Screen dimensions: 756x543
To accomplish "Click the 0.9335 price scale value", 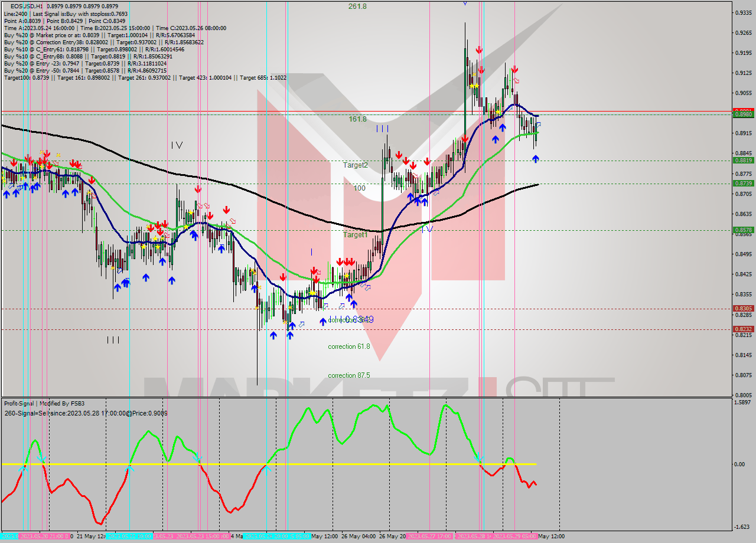I will click(742, 12).
